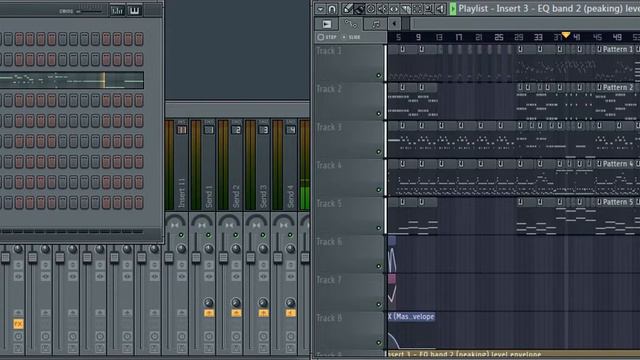Select the Delete tool in Playlist toolbar

coord(371,9)
